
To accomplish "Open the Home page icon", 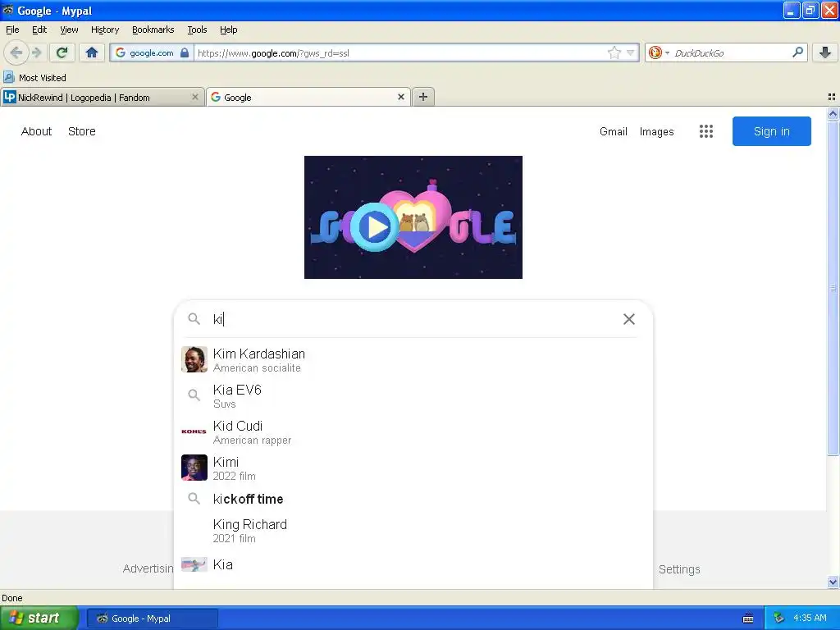I will pos(92,52).
